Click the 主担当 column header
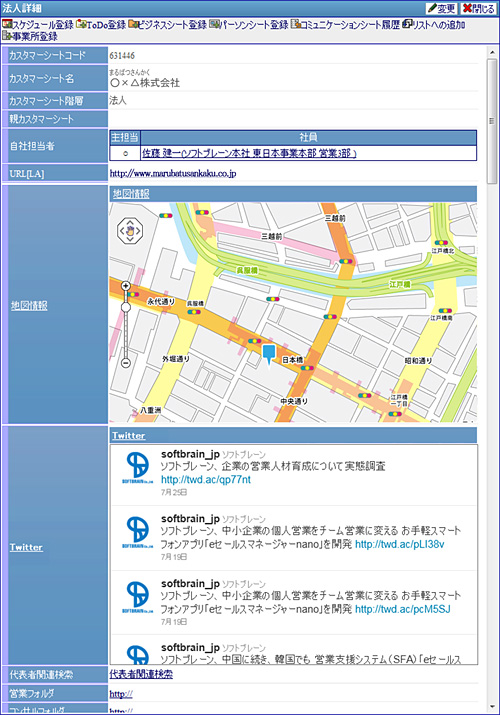Screen dimensions: 500x715 pos(124,137)
